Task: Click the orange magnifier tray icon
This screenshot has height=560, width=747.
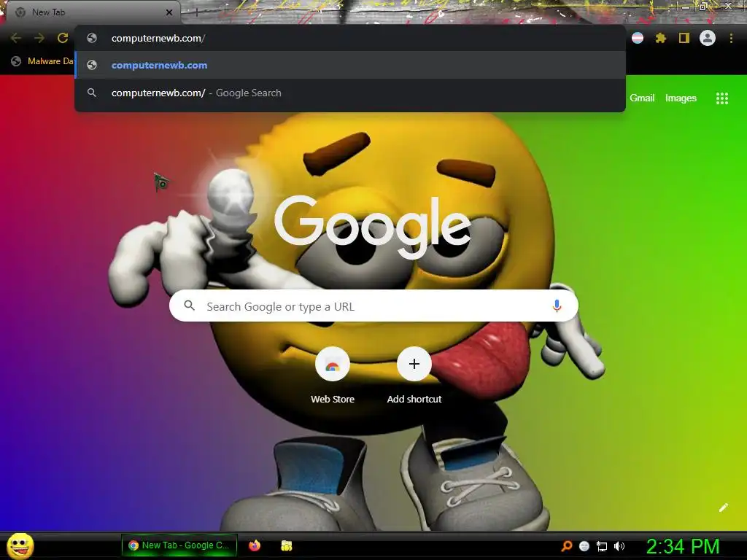Action: pyautogui.click(x=567, y=546)
